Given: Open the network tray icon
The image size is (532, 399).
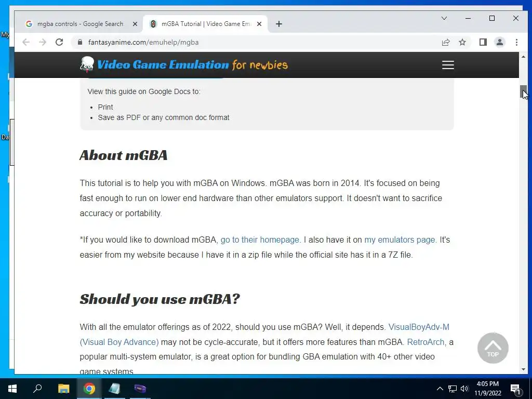Looking at the screenshot, I should coord(453,389).
